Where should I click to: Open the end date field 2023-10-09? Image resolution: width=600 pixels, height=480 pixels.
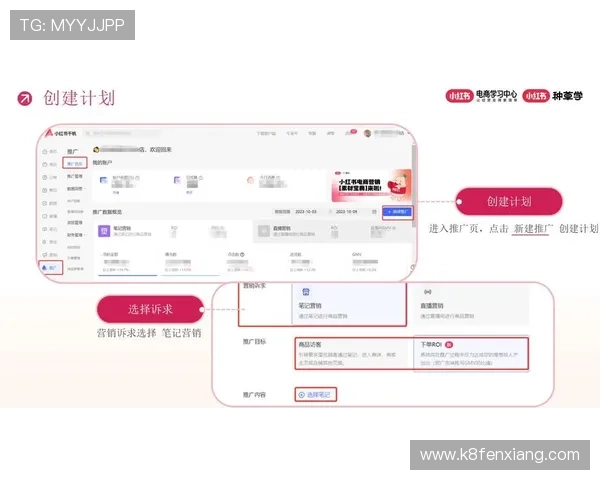click(x=346, y=212)
